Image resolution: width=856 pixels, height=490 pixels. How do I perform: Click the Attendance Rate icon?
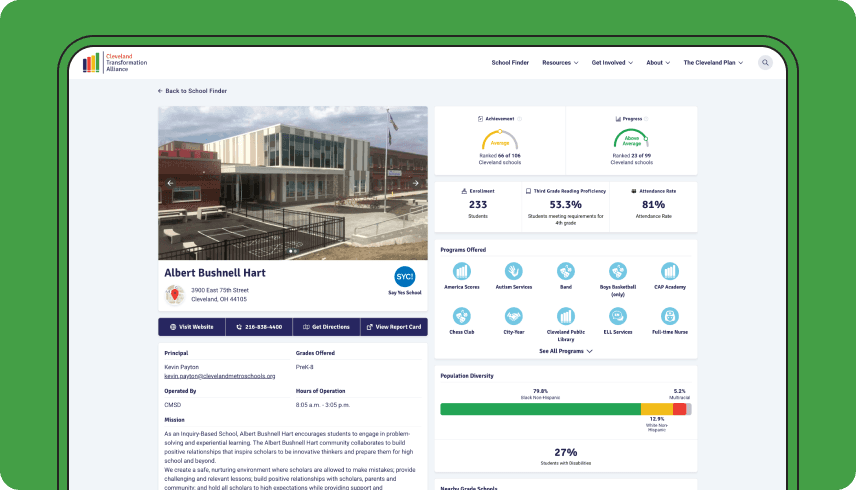tap(634, 192)
